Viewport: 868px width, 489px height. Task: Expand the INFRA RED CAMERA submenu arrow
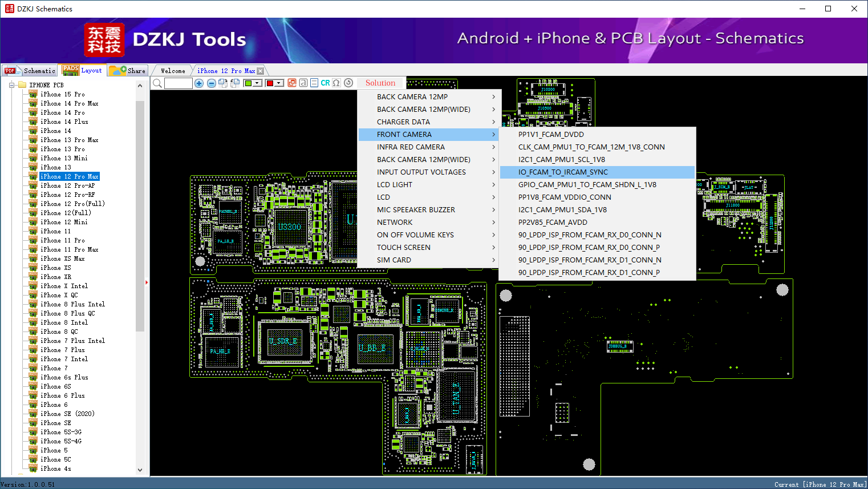click(x=494, y=147)
